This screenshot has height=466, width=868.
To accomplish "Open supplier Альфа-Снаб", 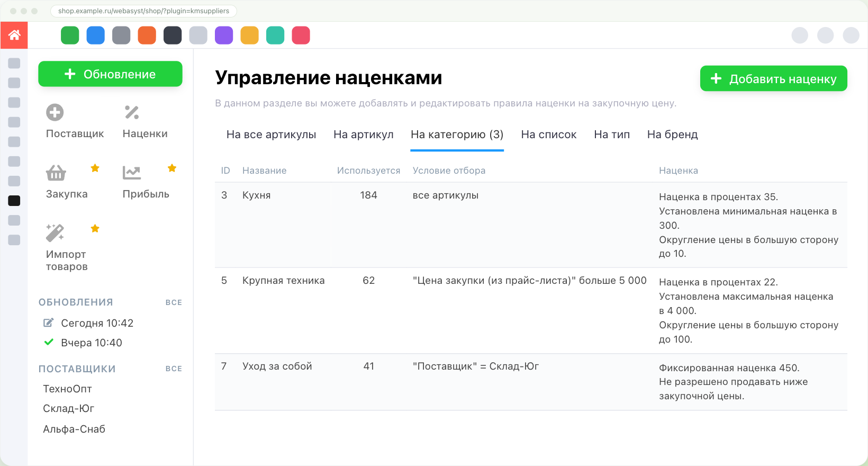I will pyautogui.click(x=74, y=429).
